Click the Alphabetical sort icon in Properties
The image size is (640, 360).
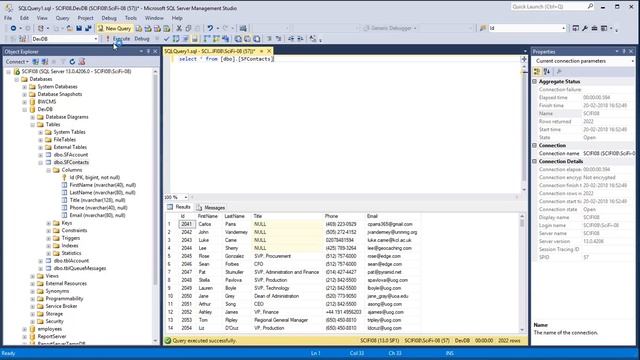pos(547,72)
